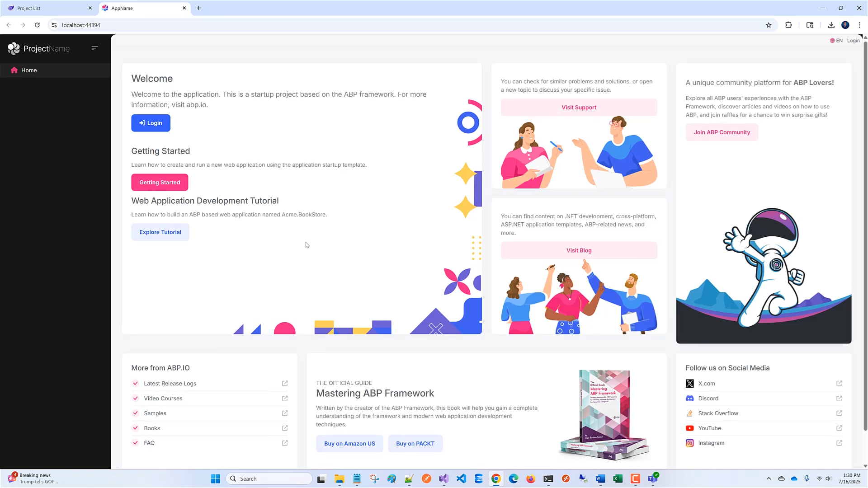Open Discord external link arrow icon
868x488 pixels.
point(839,398)
